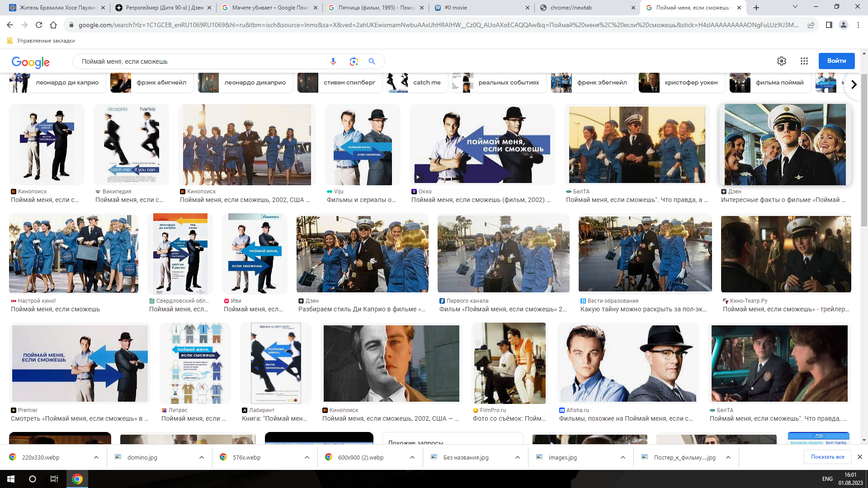Viewport: 868px width, 488px height.
Task: View site info lock icon
Action: [71, 25]
